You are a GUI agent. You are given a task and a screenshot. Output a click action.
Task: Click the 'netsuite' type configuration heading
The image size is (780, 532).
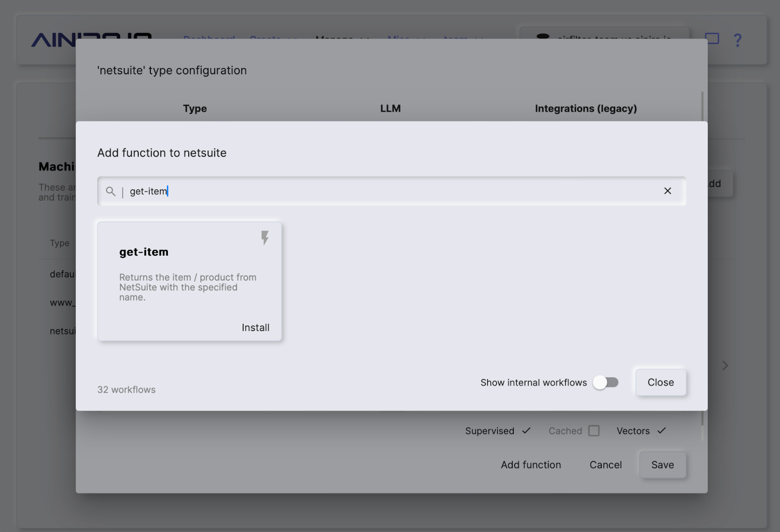coord(172,70)
